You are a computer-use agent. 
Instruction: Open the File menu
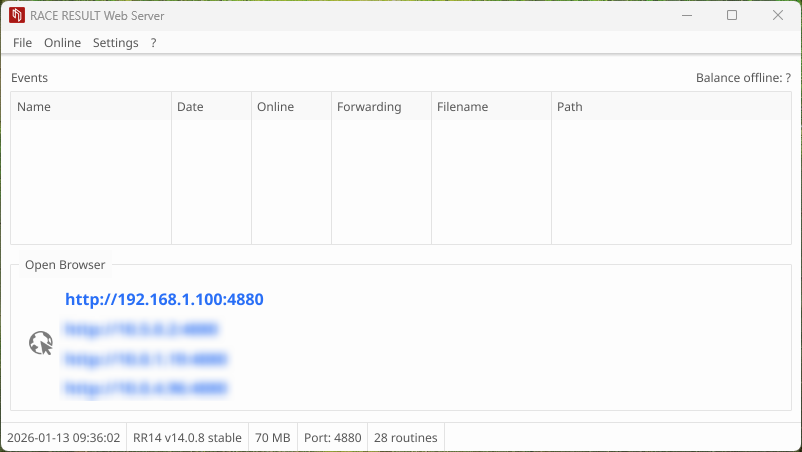[x=22, y=43]
